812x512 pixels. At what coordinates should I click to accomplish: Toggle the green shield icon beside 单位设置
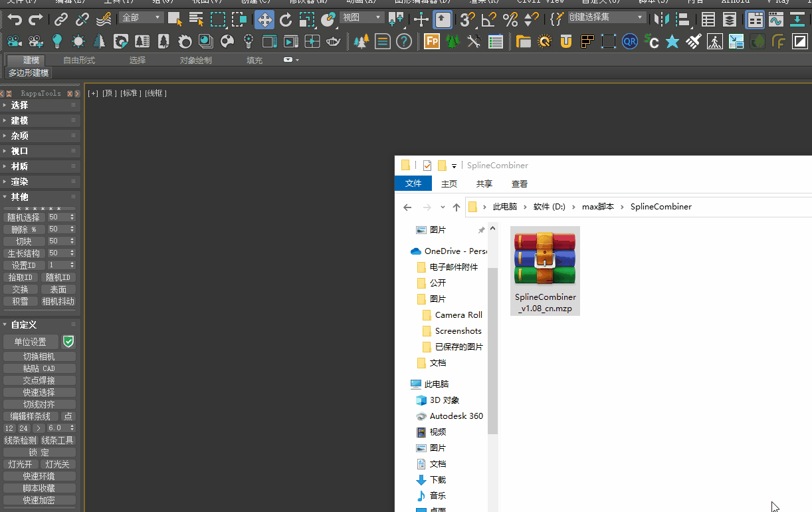(x=68, y=342)
